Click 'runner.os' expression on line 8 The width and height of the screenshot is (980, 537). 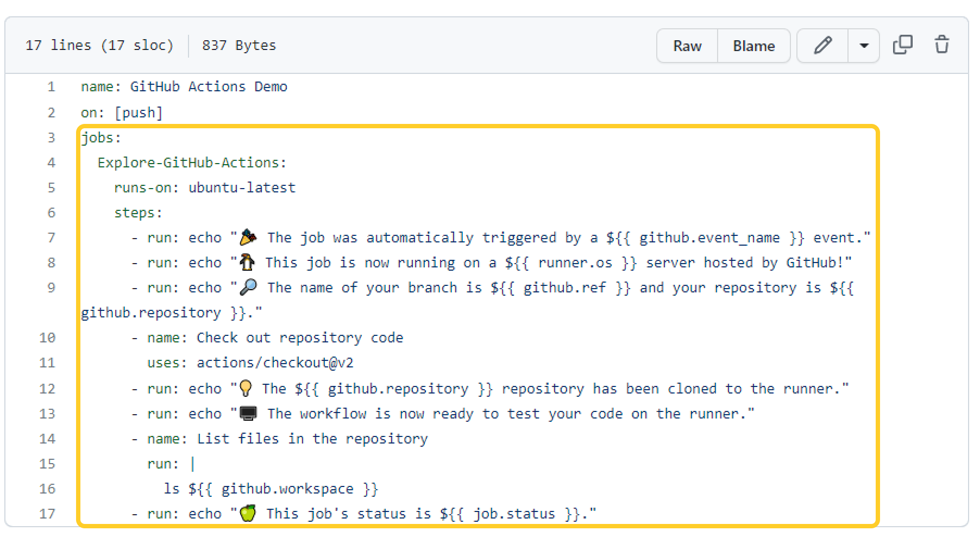(x=575, y=263)
